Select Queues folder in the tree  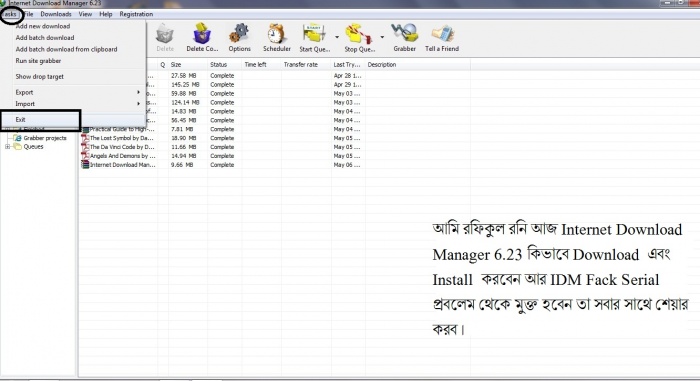click(33, 147)
